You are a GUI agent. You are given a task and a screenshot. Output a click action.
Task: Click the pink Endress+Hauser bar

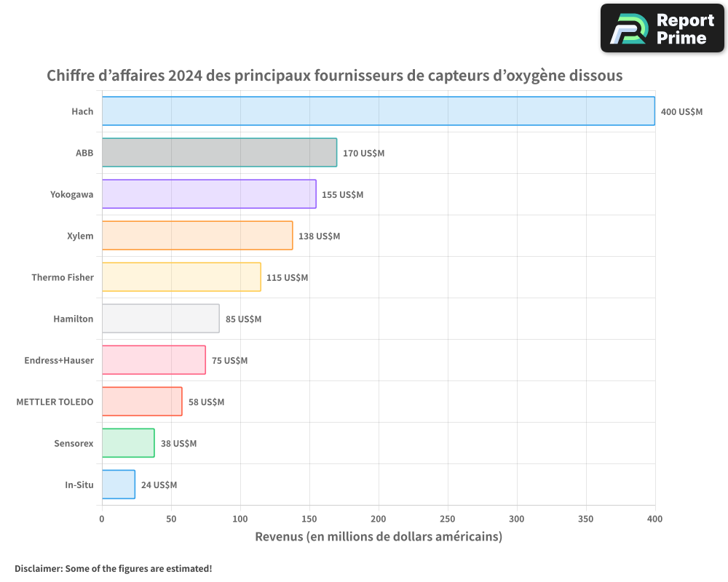point(154,360)
